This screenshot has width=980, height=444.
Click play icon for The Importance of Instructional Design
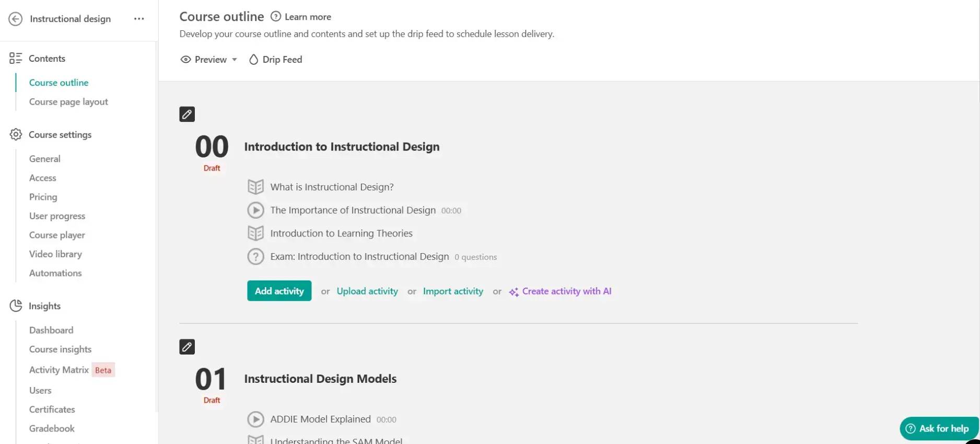tap(255, 210)
